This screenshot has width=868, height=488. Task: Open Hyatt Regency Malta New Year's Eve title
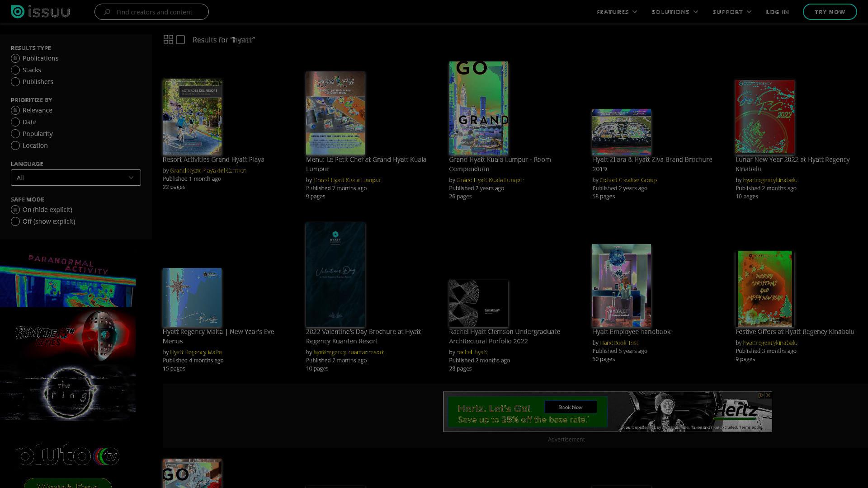(218, 336)
